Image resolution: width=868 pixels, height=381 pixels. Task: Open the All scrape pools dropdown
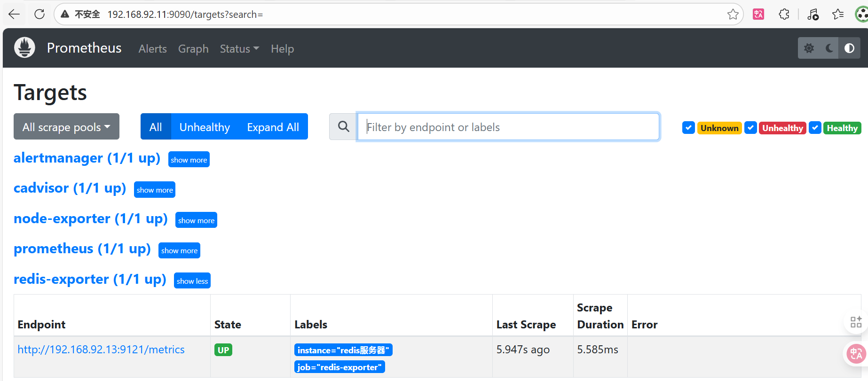(x=66, y=126)
